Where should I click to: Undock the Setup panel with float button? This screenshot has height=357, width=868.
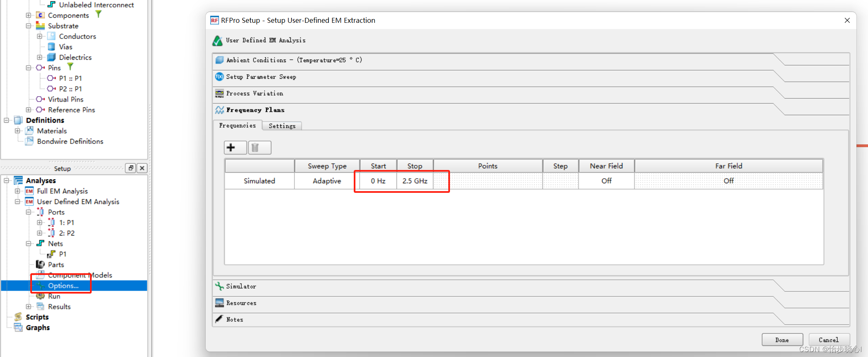[x=131, y=168]
